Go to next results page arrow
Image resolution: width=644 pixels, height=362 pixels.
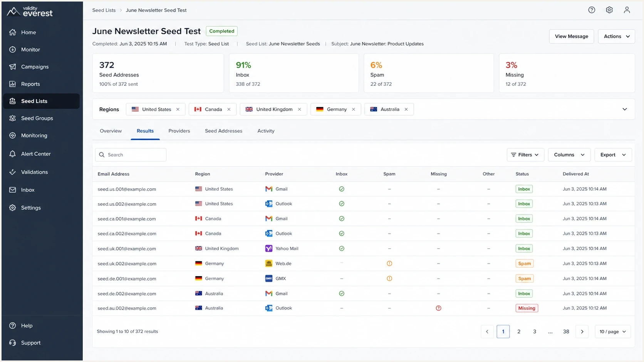tap(582, 332)
